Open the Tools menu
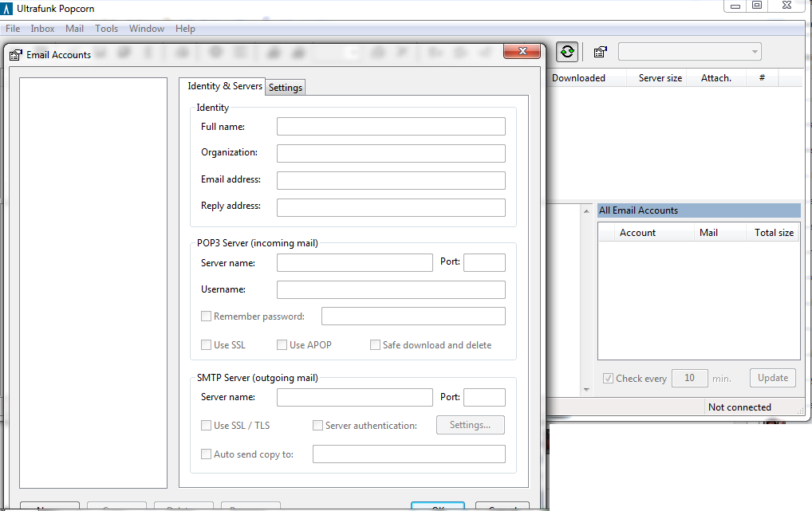This screenshot has height=511, width=812. (x=106, y=29)
